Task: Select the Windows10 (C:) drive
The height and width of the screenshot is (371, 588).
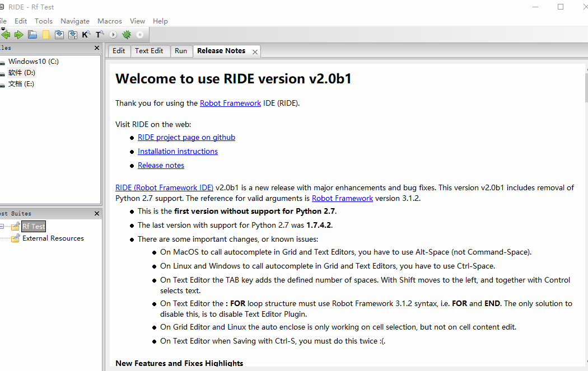Action: (x=34, y=62)
